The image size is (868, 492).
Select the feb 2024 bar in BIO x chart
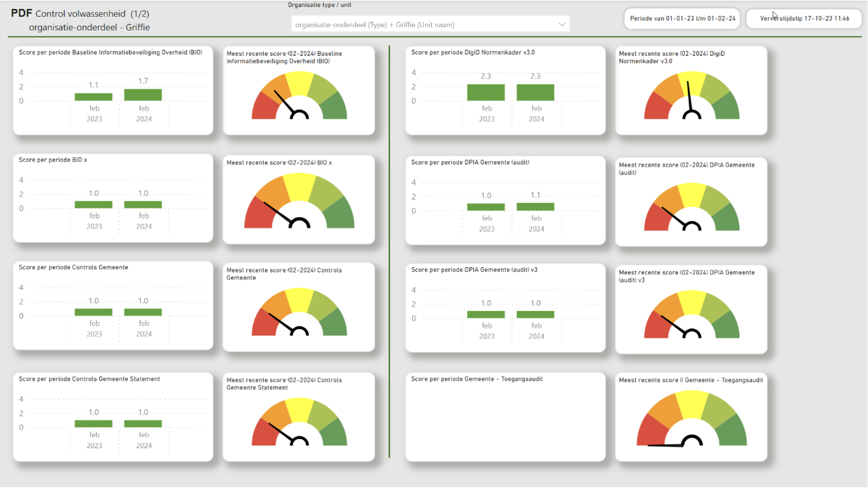(143, 205)
